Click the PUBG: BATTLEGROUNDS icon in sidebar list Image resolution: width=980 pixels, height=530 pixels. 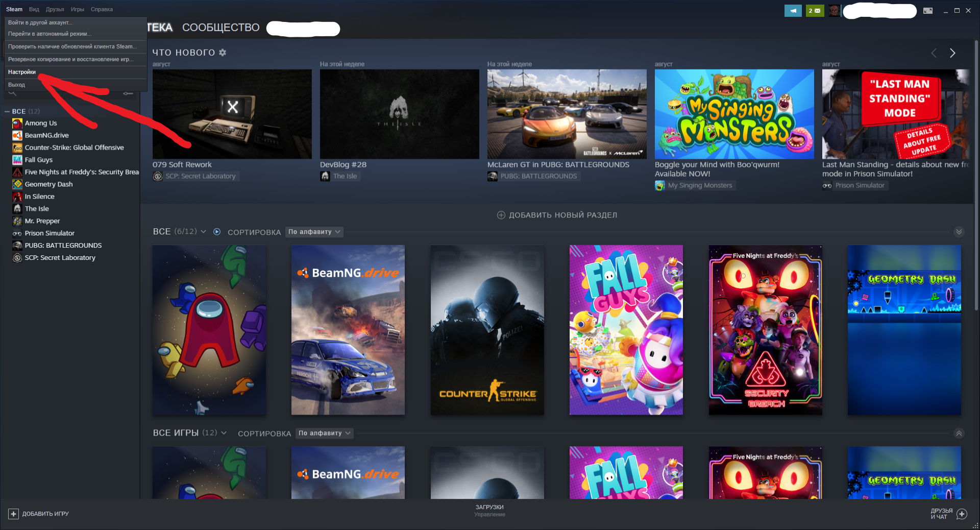point(17,246)
